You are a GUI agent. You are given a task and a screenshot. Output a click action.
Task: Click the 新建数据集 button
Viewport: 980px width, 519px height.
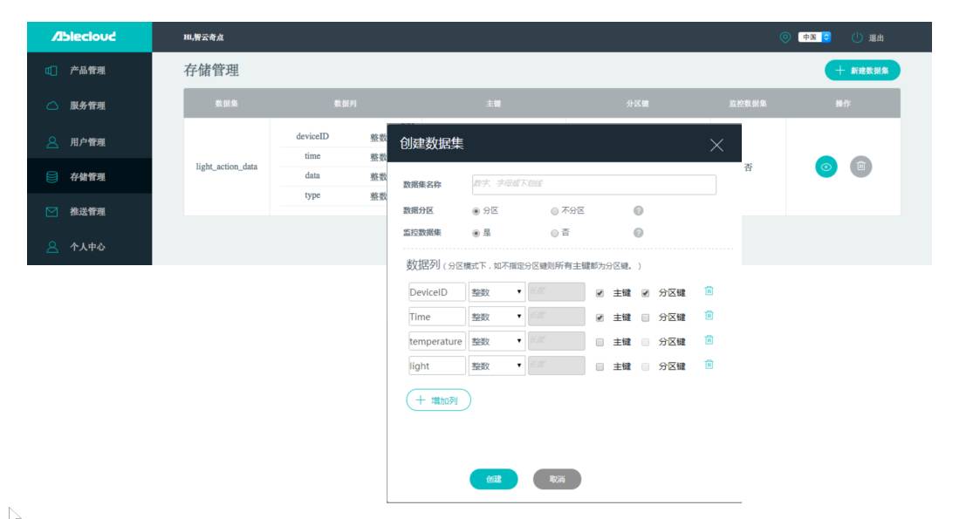click(862, 71)
